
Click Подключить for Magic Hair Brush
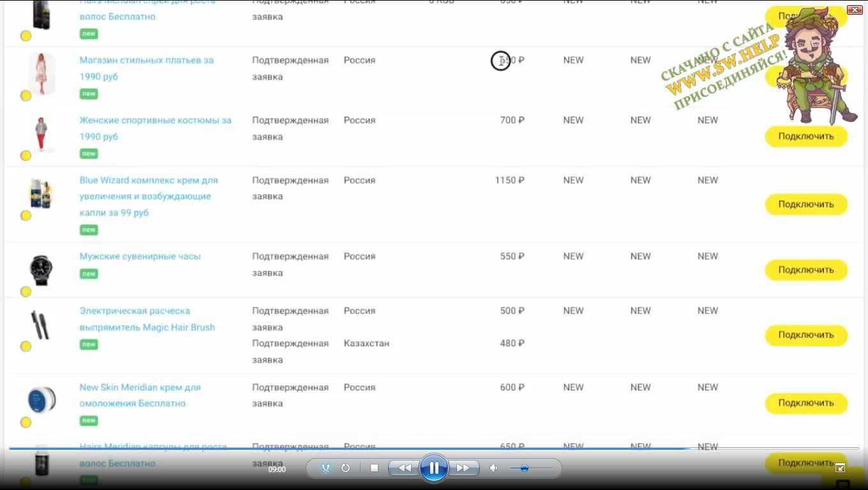tap(806, 335)
